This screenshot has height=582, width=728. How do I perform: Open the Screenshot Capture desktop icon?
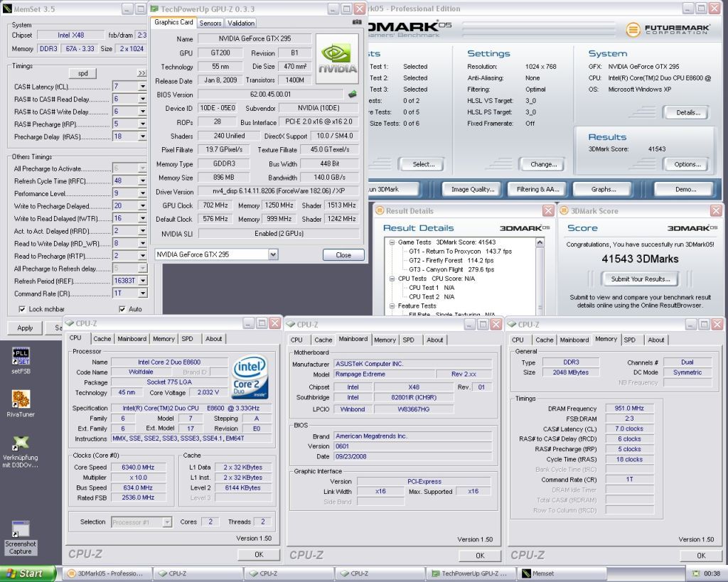(x=21, y=537)
